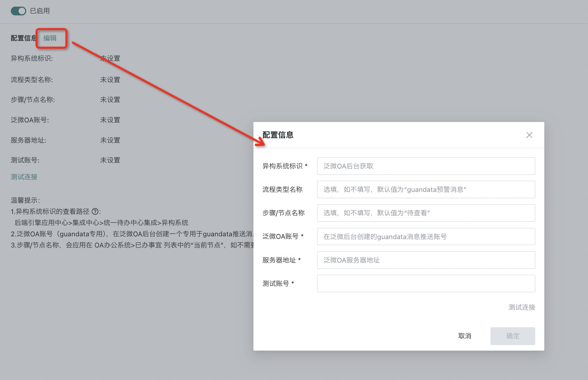Focus the 服务器地址 input field

pyautogui.click(x=426, y=260)
